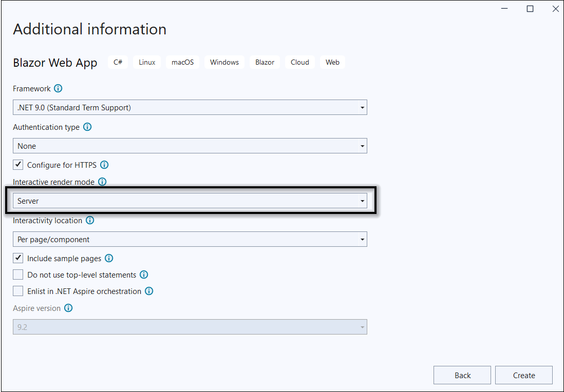Screen dimensions: 564x392
Task: Uncheck Configure for HTTPS checkbox
Action: [x=18, y=165]
